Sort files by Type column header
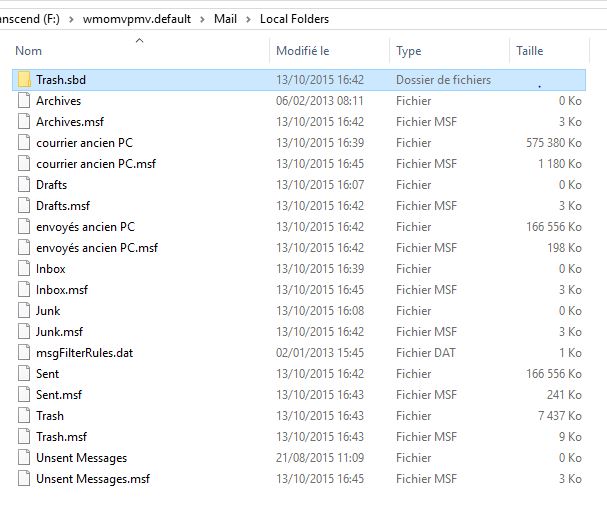 coord(408,51)
